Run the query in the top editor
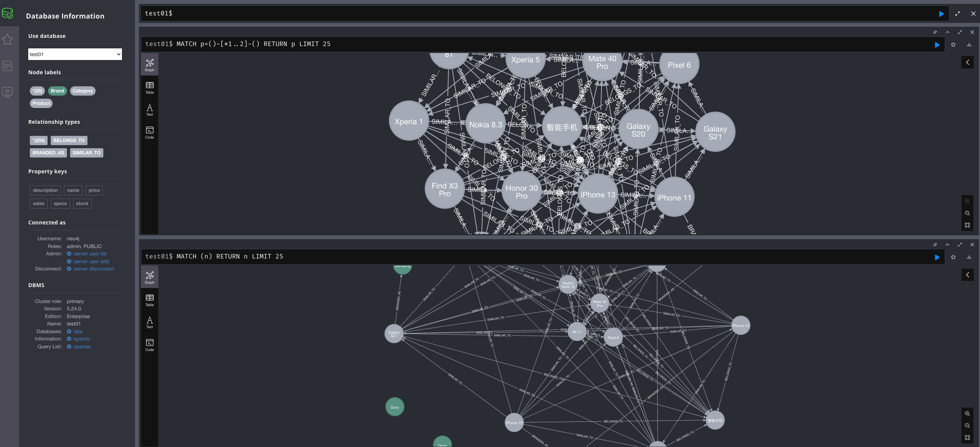Image resolution: width=980 pixels, height=447 pixels. [941, 14]
